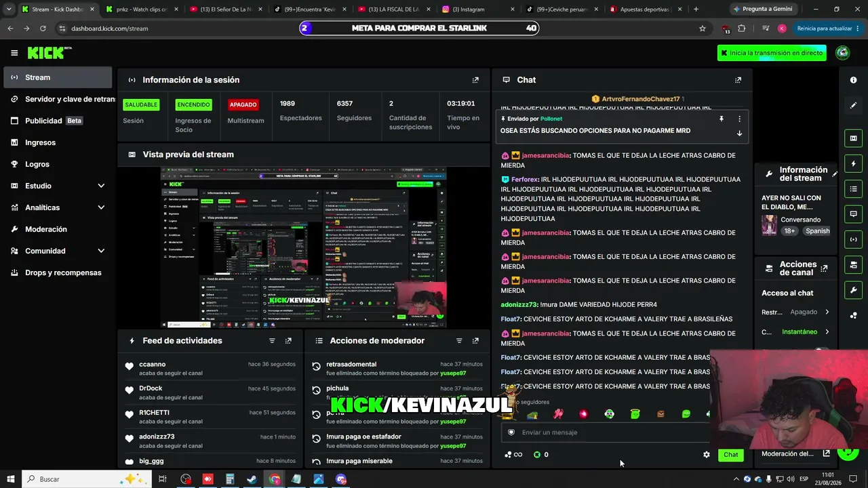Toggle the wrench stream info panel icon in right toolbar

[854, 290]
